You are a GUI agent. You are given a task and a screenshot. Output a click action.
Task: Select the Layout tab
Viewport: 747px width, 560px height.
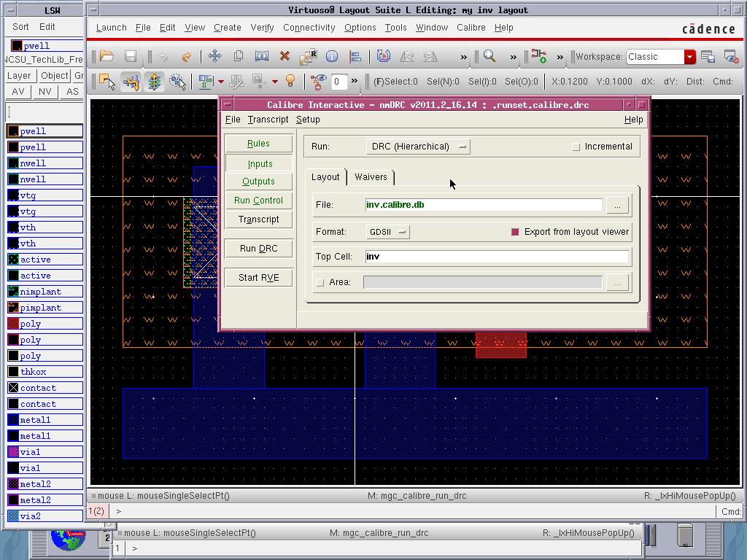[x=325, y=177]
